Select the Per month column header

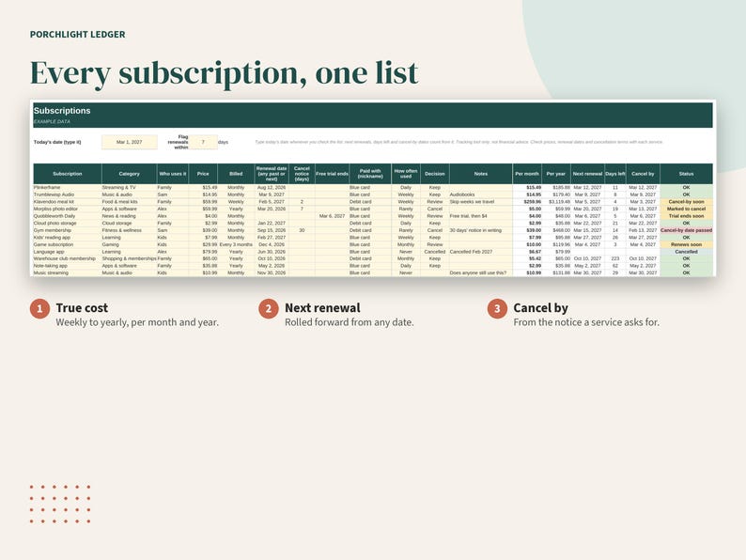pyautogui.click(x=527, y=174)
